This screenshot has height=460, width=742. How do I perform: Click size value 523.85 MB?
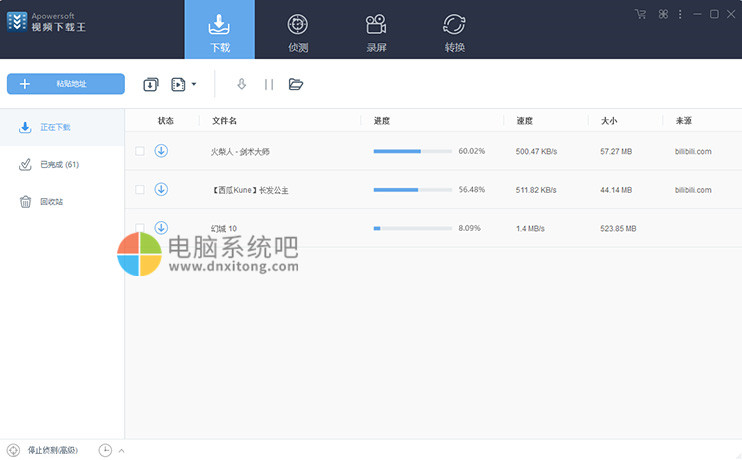(x=618, y=229)
